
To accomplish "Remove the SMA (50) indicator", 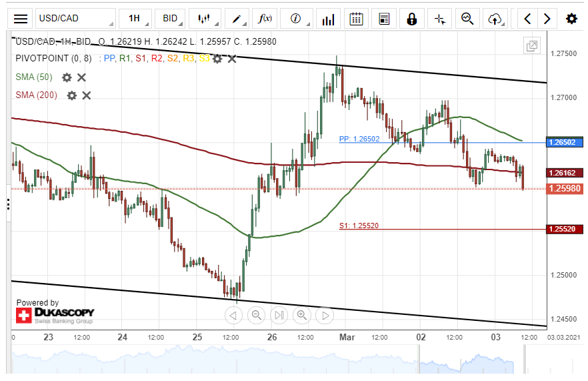I will [81, 77].
